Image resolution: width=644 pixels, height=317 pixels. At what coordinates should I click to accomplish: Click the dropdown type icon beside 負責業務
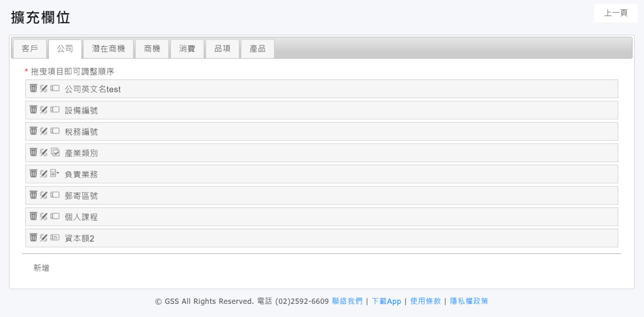pos(55,174)
